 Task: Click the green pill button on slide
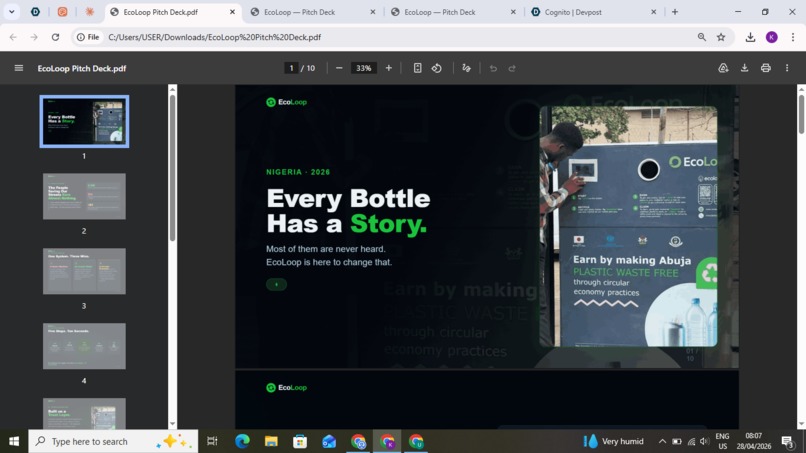[x=276, y=284]
